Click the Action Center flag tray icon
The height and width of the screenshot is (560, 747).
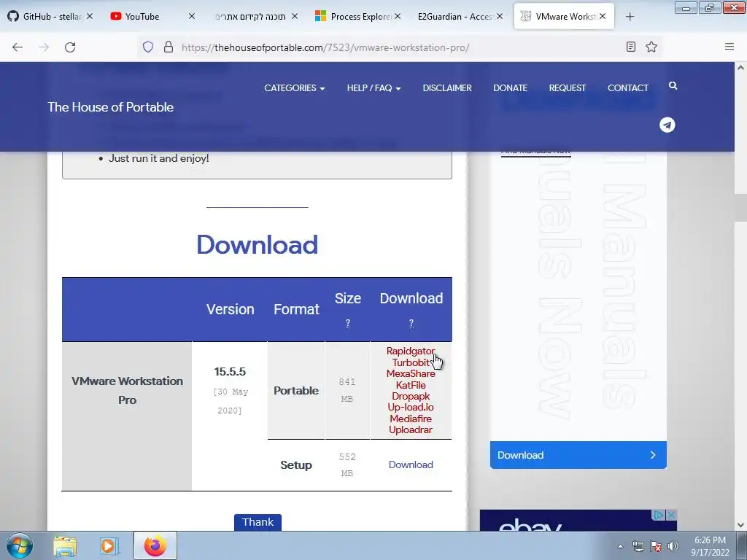tap(656, 546)
